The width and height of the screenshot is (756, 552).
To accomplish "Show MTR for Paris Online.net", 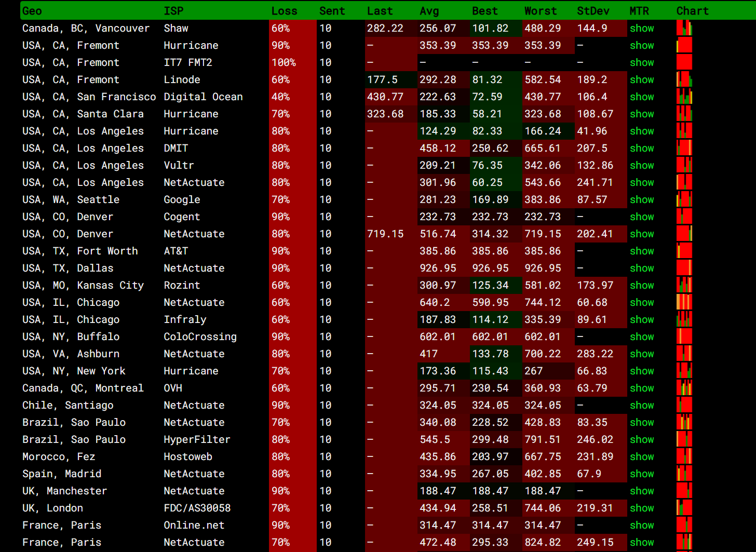I will 642,525.
